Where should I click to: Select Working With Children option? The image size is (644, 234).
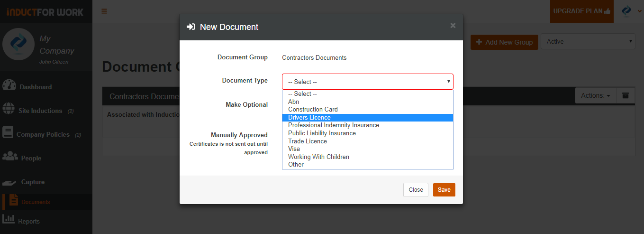(x=318, y=157)
